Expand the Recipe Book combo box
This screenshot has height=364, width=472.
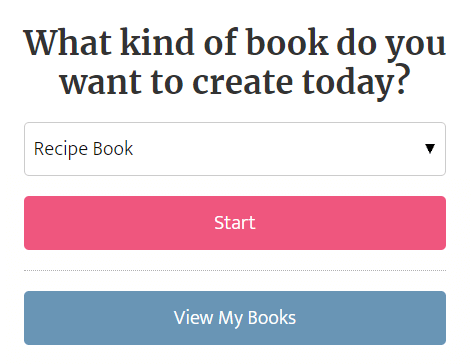point(235,149)
